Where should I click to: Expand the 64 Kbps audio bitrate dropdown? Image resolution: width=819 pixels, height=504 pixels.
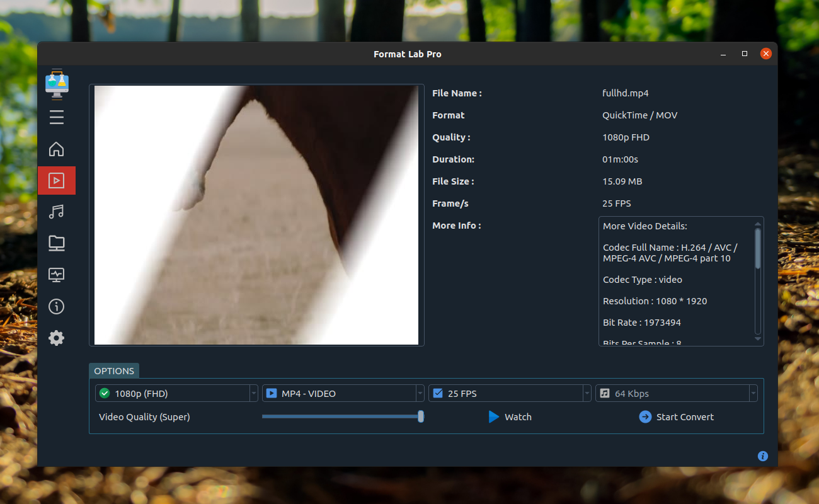coord(753,392)
